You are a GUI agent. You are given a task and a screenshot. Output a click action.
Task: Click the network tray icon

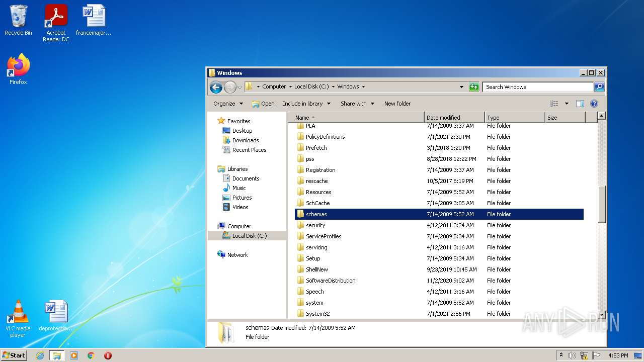tap(584, 355)
